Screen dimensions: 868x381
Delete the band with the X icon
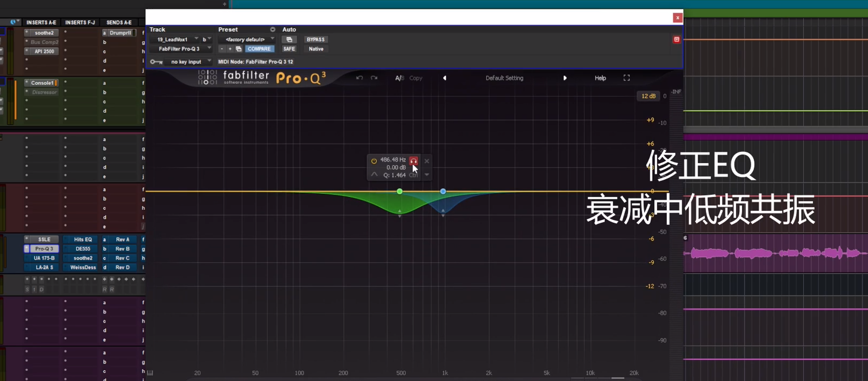click(x=427, y=161)
